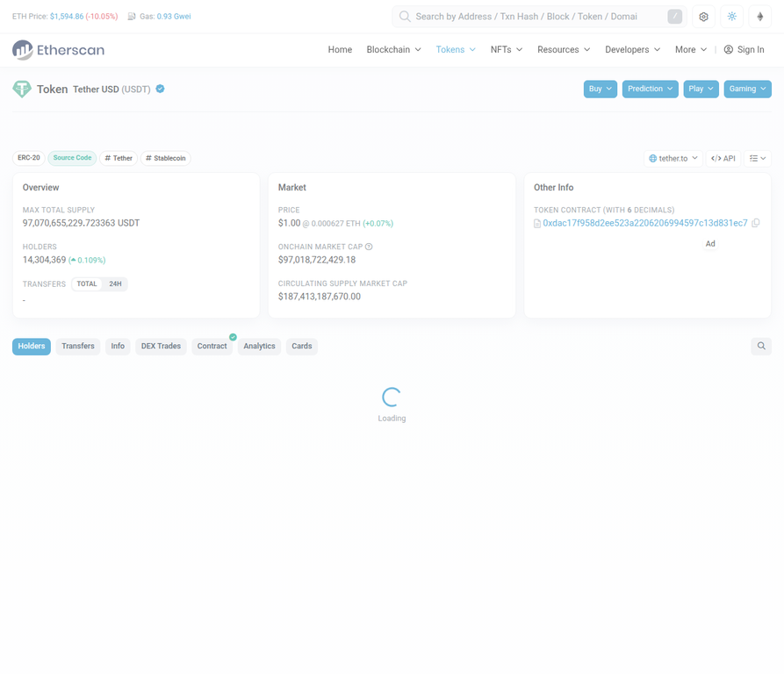
Task: Click the blue verified checkmark badge
Action: [160, 89]
